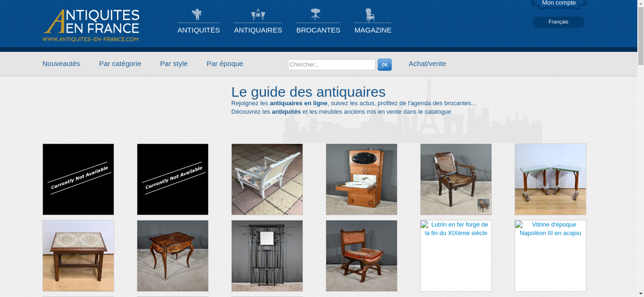644x297 pixels.
Task: Open the Français language selector
Action: [x=558, y=22]
